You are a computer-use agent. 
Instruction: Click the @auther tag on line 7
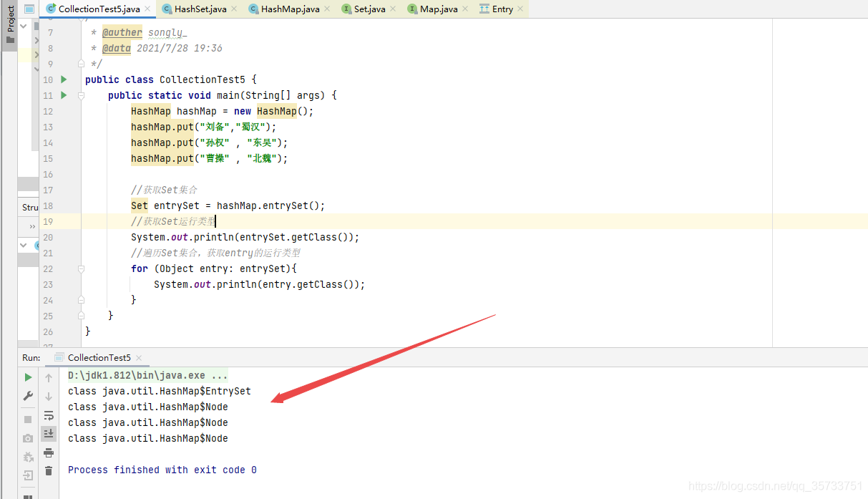point(122,32)
